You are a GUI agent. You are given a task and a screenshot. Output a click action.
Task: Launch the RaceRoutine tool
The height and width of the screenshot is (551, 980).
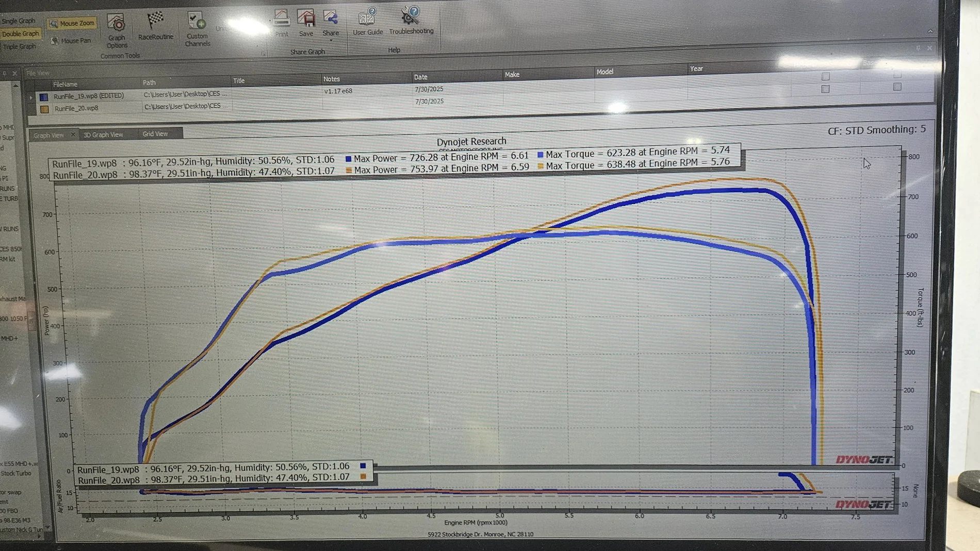click(155, 26)
